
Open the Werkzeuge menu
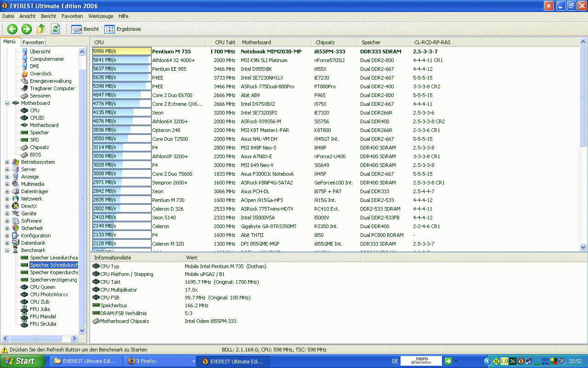[101, 16]
